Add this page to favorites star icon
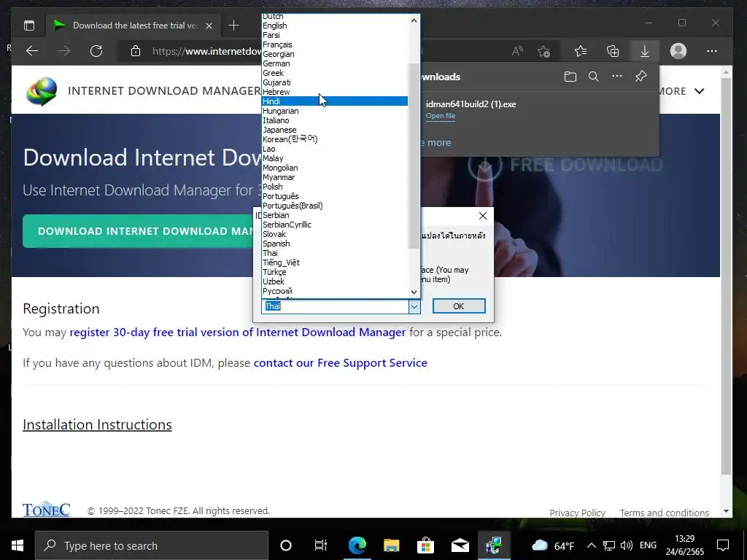This screenshot has height=560, width=747. pos(543,51)
